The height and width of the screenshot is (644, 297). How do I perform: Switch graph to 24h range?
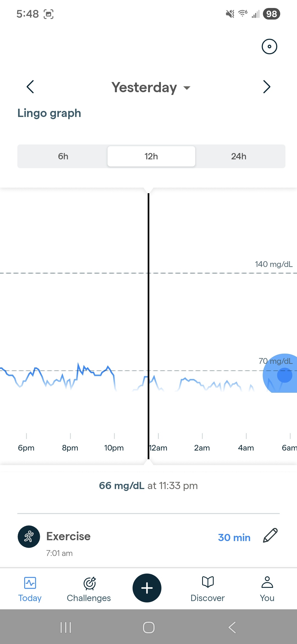point(238,156)
